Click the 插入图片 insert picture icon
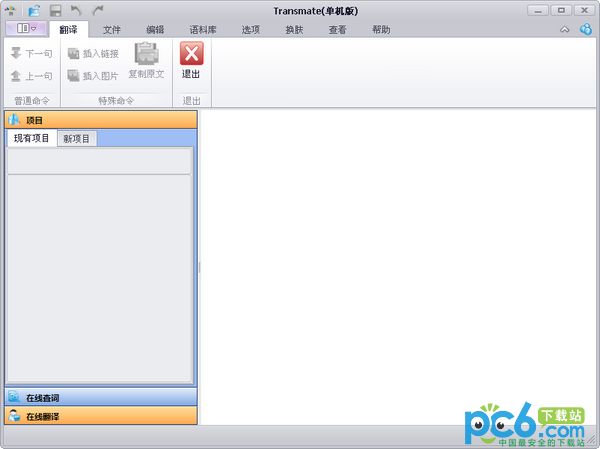The height and width of the screenshot is (449, 600). [x=74, y=75]
